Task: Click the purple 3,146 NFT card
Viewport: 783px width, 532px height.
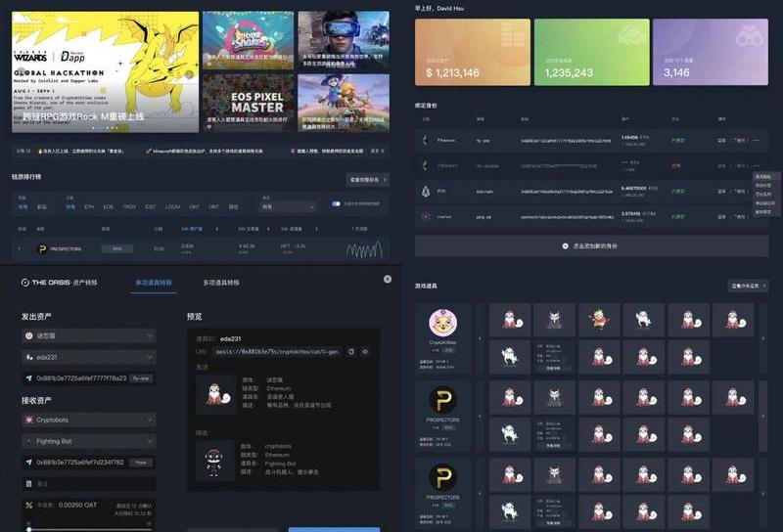Action: click(711, 52)
